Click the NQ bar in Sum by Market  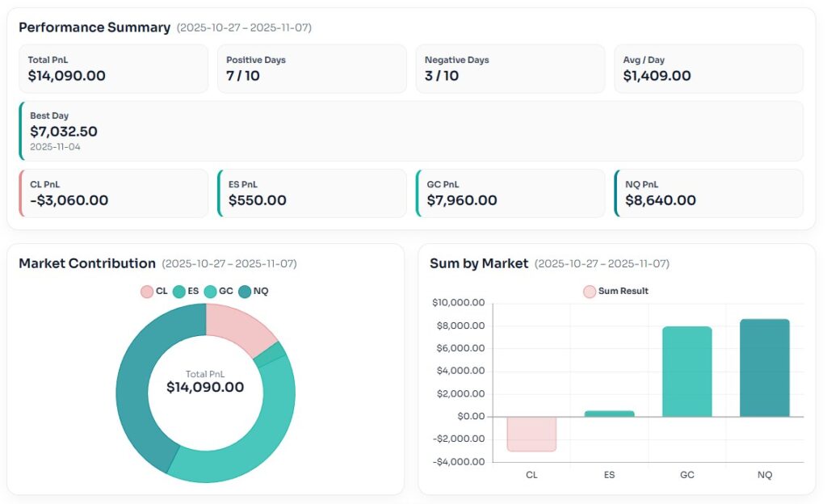click(x=765, y=368)
